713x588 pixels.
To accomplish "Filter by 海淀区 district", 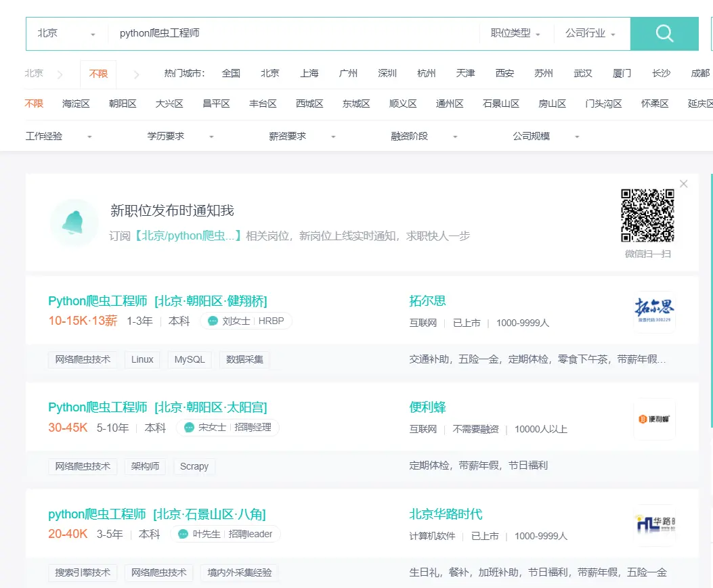I will 76,104.
